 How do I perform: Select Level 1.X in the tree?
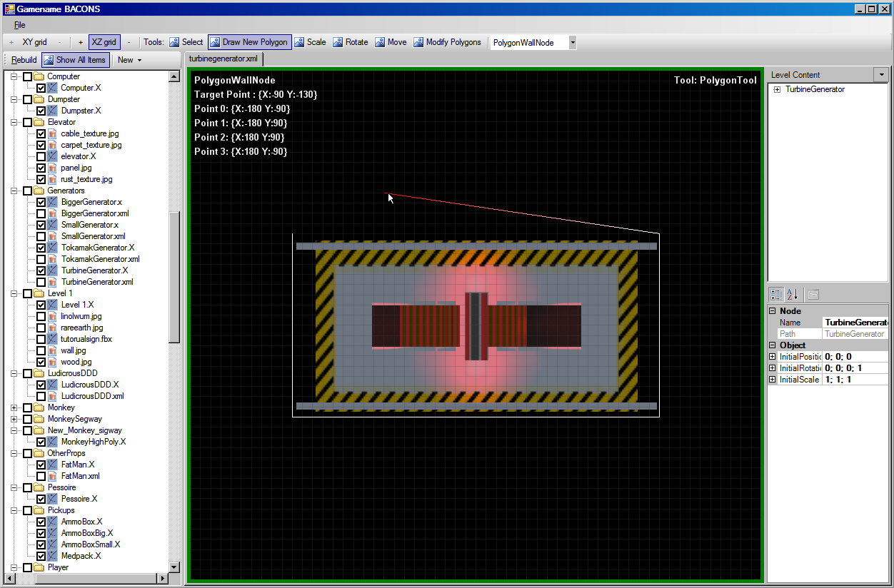(77, 305)
